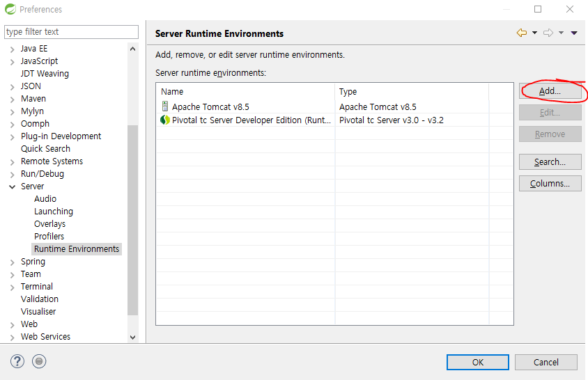Screen dimensions: 588x380
Task: Expand the Java EE tree node
Action: coord(13,49)
